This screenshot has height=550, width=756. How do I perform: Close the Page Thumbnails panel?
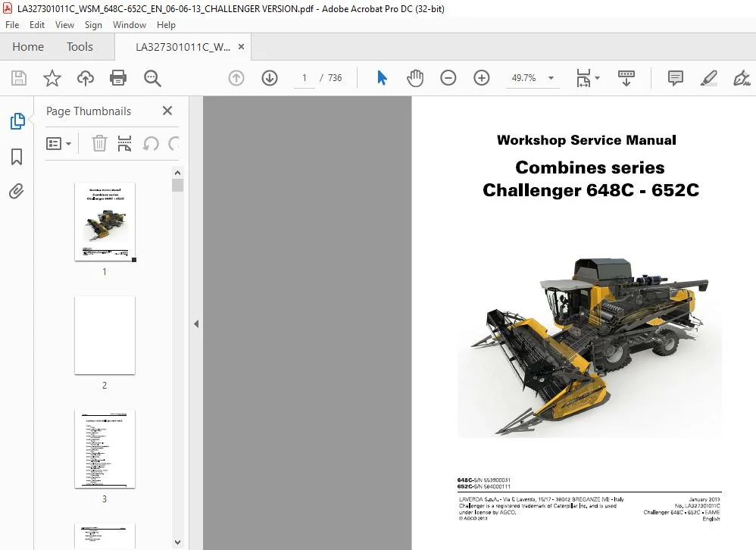(167, 111)
